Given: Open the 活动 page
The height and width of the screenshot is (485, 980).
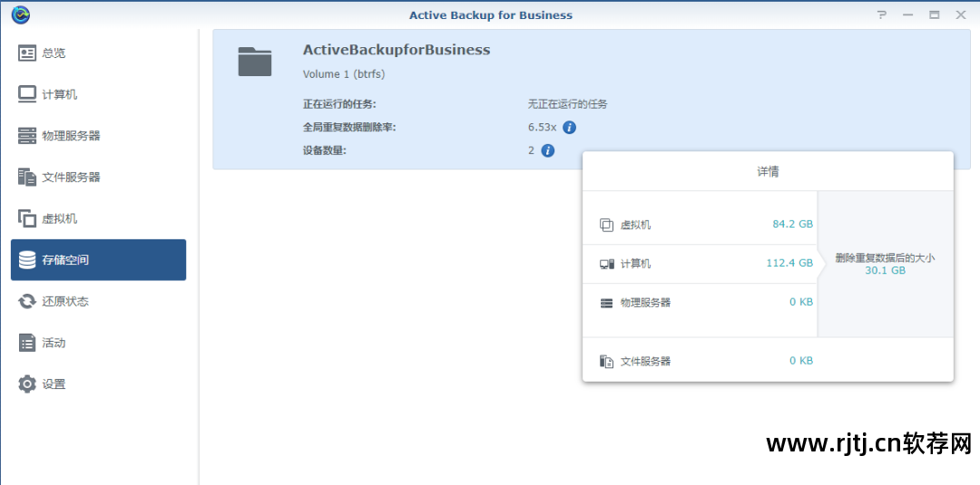Looking at the screenshot, I should pyautogui.click(x=98, y=343).
